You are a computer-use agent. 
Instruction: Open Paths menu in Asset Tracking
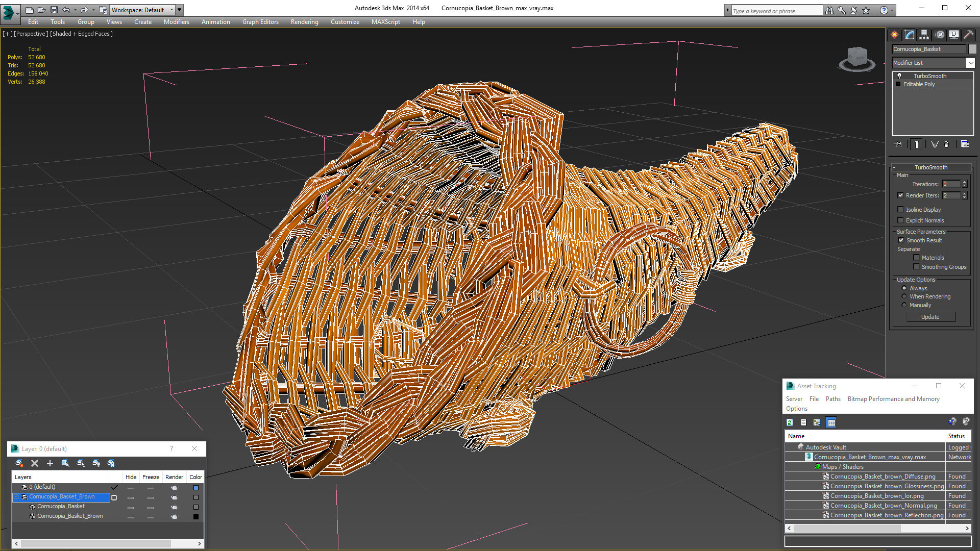833,399
